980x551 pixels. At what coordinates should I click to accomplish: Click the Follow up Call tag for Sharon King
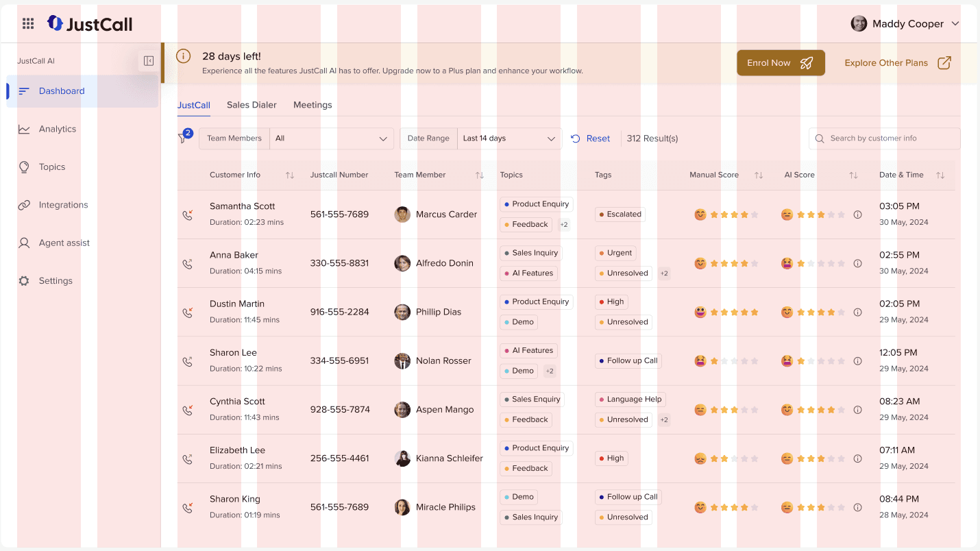(x=628, y=497)
